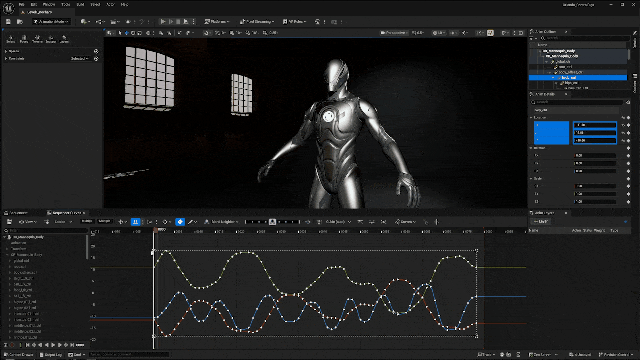The height and width of the screenshot is (360, 640).
Task: Open the File menu
Action: coord(21,4)
